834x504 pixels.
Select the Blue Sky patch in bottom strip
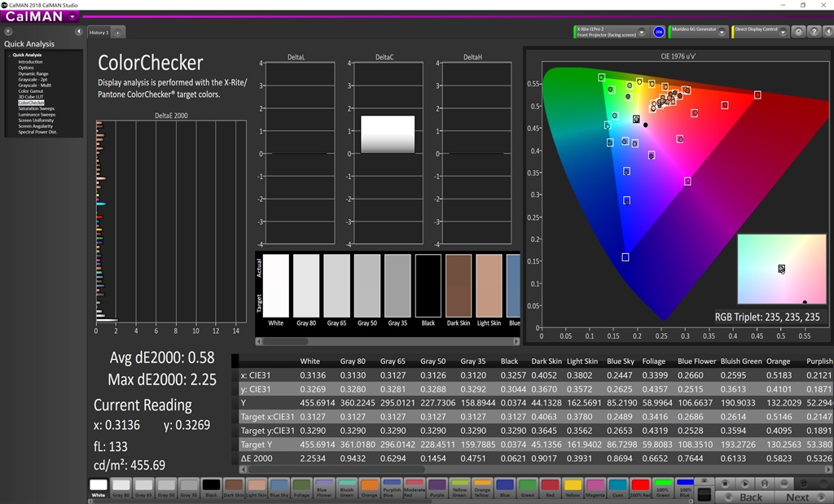point(279,488)
